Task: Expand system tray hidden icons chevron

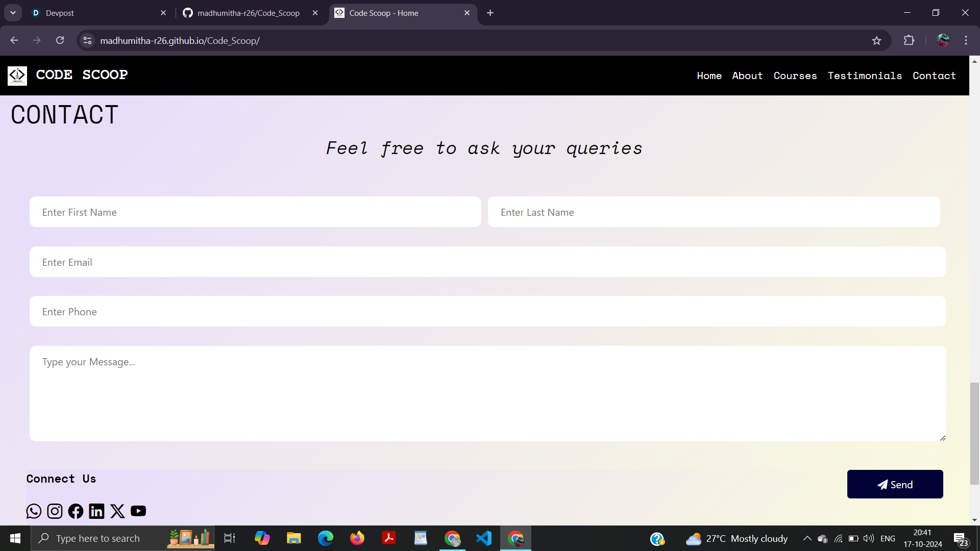Action: pos(807,538)
